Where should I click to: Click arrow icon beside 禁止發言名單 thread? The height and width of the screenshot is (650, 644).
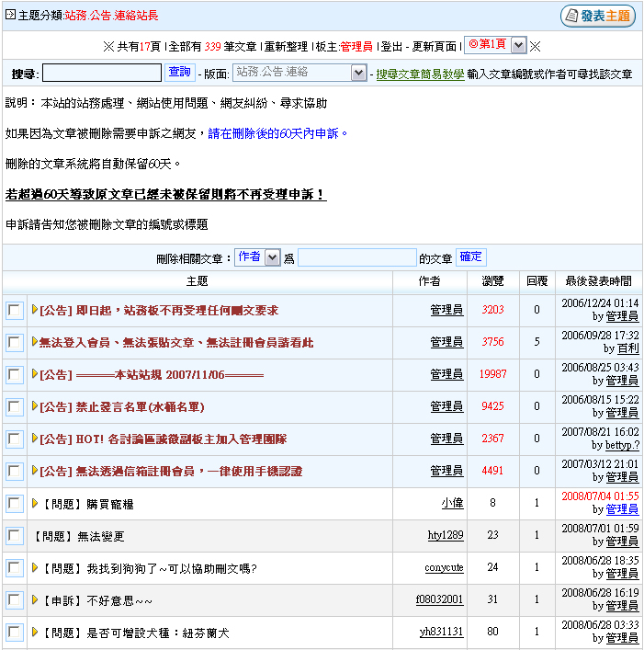pos(35,406)
